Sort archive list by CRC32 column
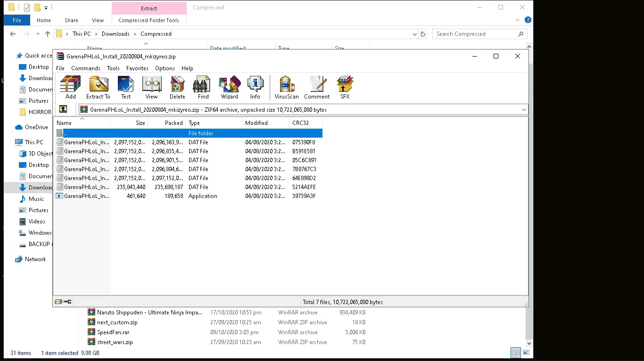Image resolution: width=644 pixels, height=362 pixels. 305,123
